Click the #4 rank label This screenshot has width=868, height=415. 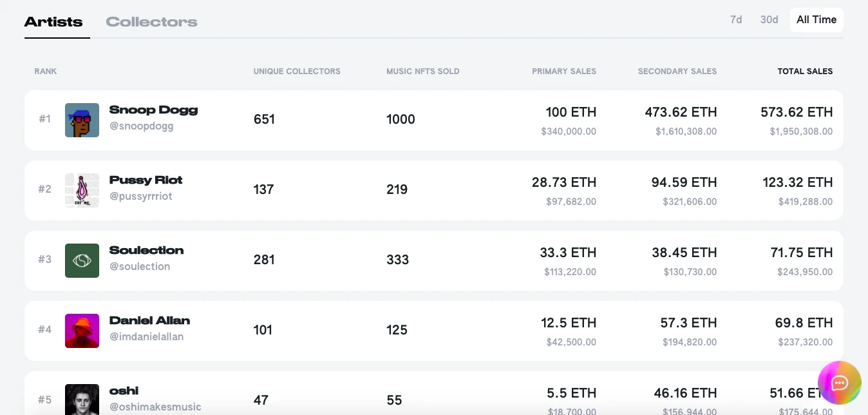[44, 330]
